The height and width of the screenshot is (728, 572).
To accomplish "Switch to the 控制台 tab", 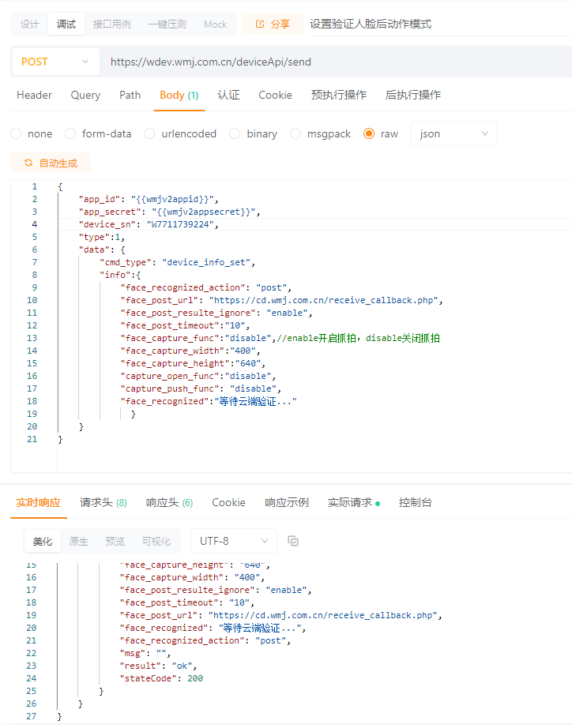I will click(x=416, y=502).
